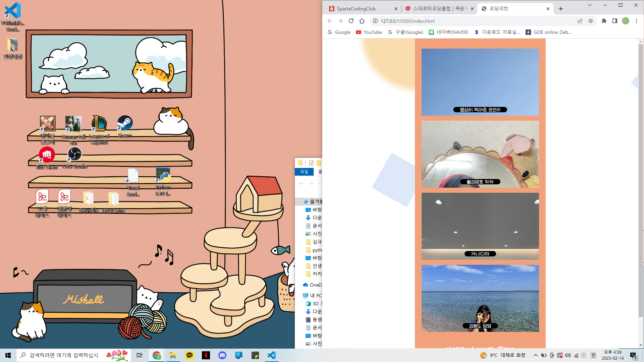Open the 다운로드 자료실 bookmark
Screen dimensions: 644x362
tap(497, 32)
